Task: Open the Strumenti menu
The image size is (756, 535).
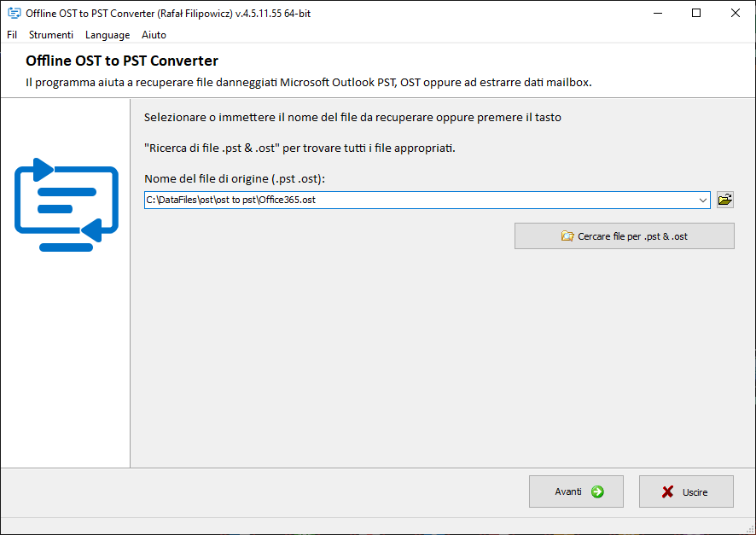Action: point(51,35)
